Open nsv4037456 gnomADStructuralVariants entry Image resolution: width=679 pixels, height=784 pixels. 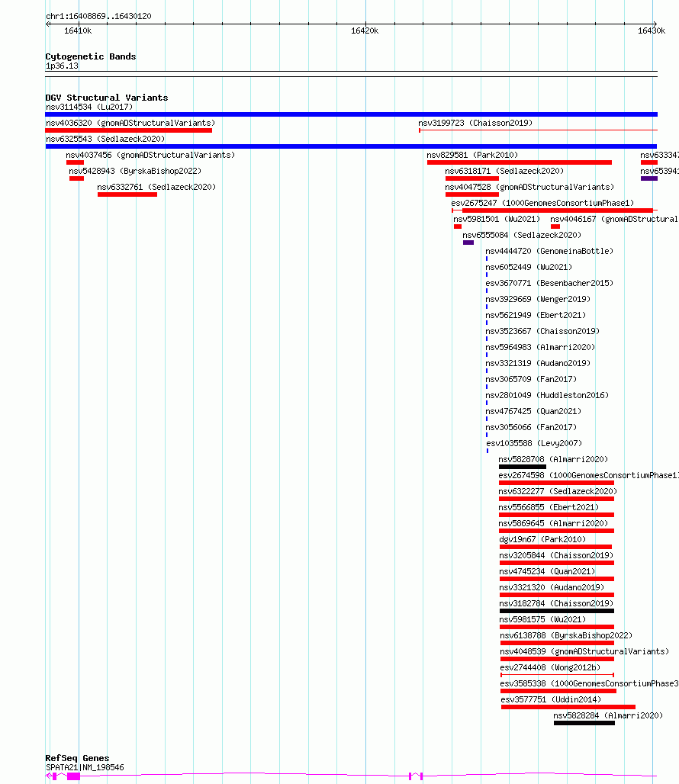click(150, 155)
